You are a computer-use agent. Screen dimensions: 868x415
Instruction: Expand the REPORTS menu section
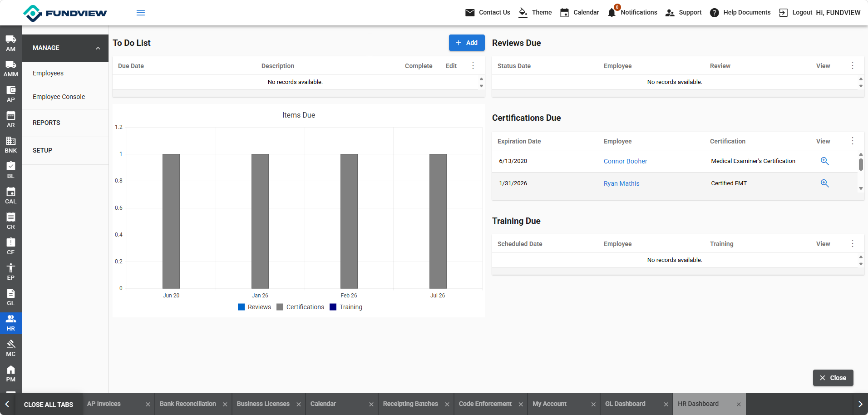(65, 123)
